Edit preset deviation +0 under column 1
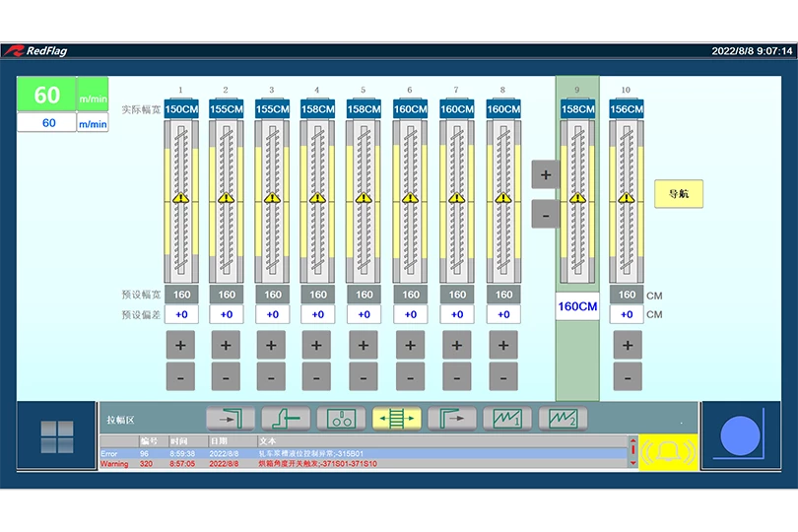 coord(181,314)
